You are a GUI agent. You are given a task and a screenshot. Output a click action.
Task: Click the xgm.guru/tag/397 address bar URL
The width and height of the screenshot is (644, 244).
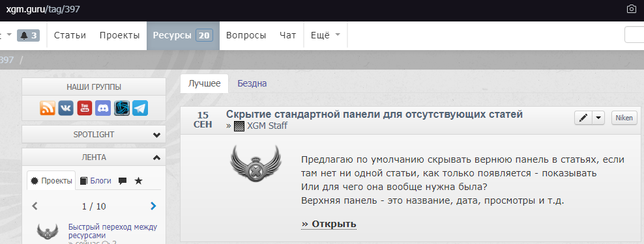(x=43, y=9)
